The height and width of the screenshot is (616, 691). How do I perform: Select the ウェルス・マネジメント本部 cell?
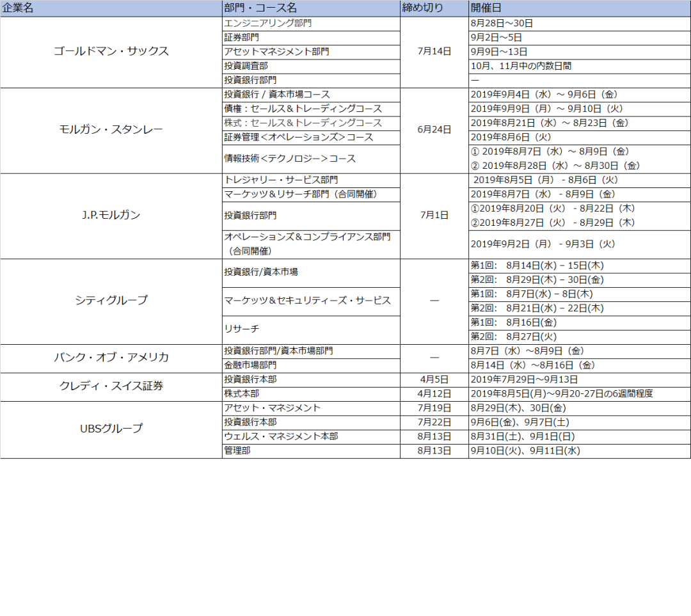(311, 437)
